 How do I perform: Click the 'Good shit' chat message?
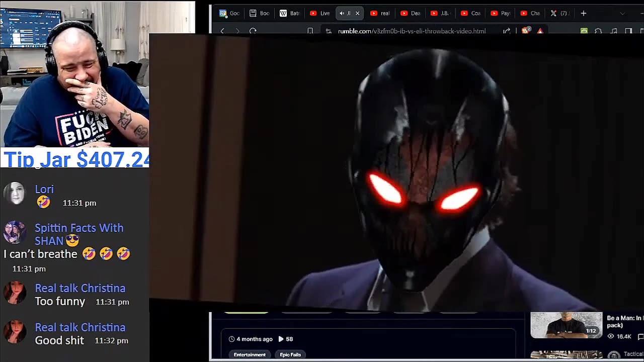pos(59,340)
